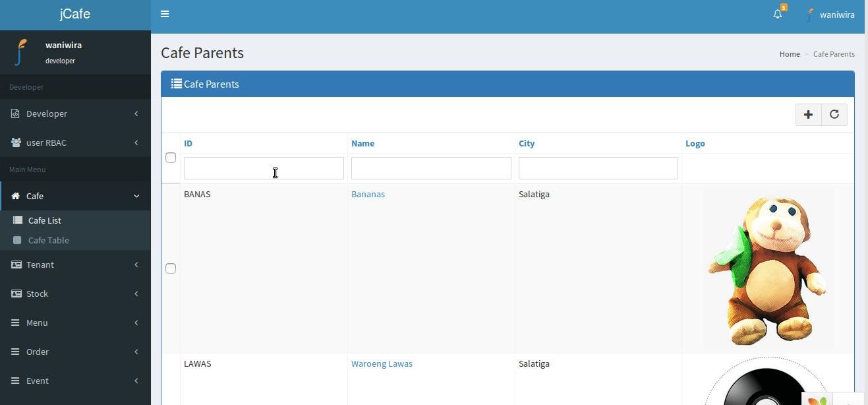Sort by the ID column header
The width and height of the screenshot is (868, 405).
188,143
